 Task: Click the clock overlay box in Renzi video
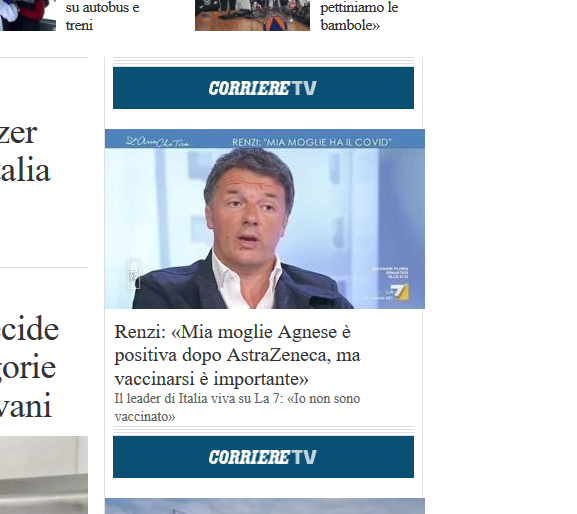(x=134, y=273)
